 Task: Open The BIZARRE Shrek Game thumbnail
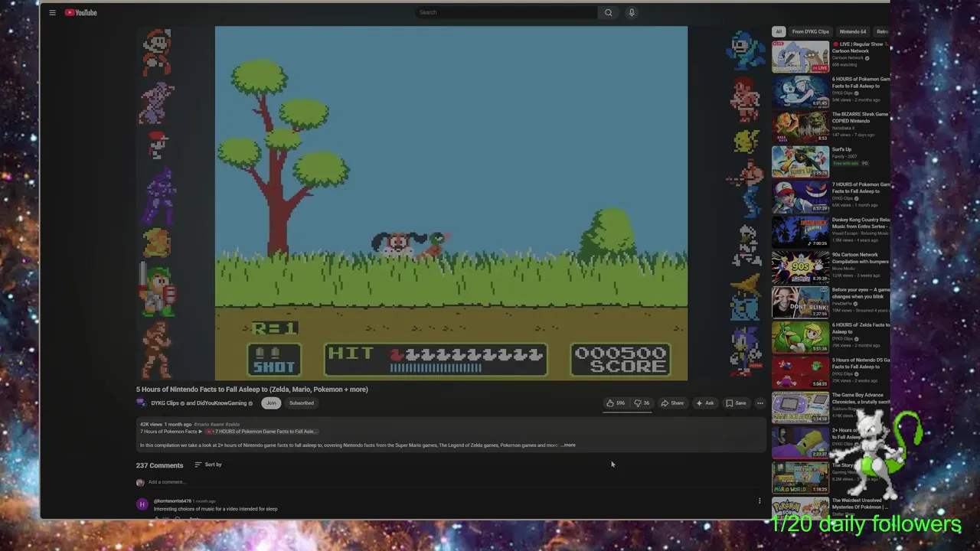click(800, 127)
